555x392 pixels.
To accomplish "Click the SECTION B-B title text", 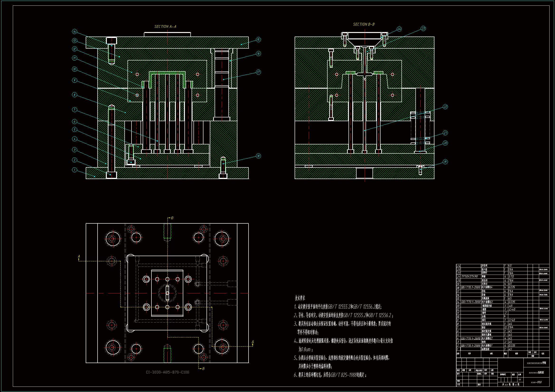I will coord(364,24).
